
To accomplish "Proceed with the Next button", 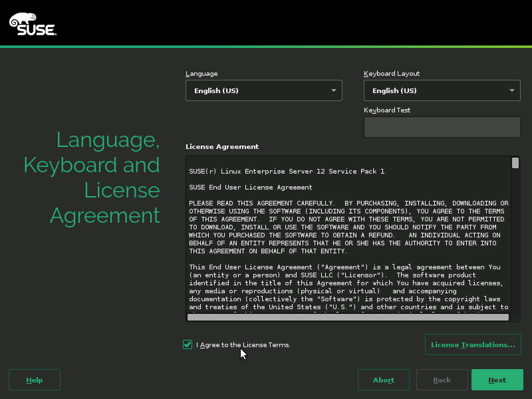I will pos(497,380).
